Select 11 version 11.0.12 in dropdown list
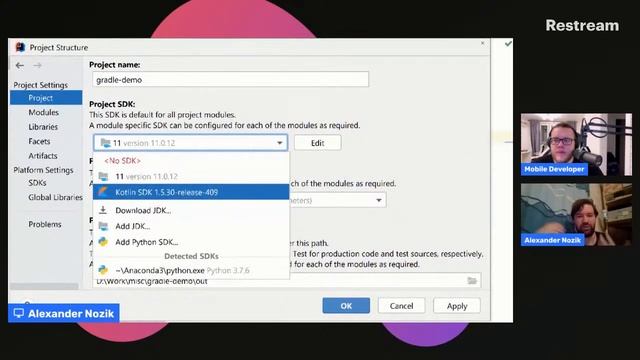Viewport: 640px width, 360px height. click(191, 176)
